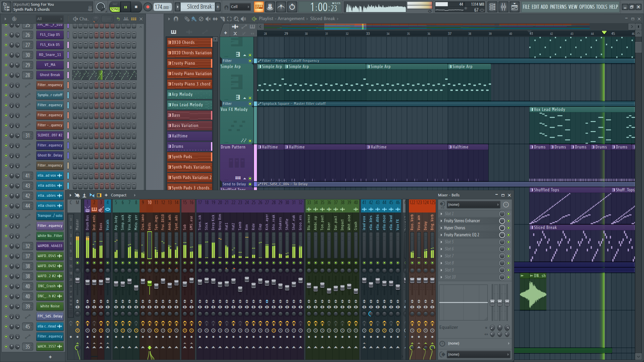Select the Bass Variation pattern in picker
This screenshot has width=644, height=362.
pos(190,126)
